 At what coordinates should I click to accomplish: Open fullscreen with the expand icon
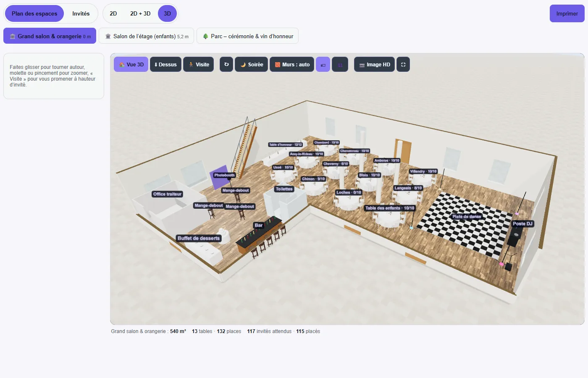[x=403, y=64]
